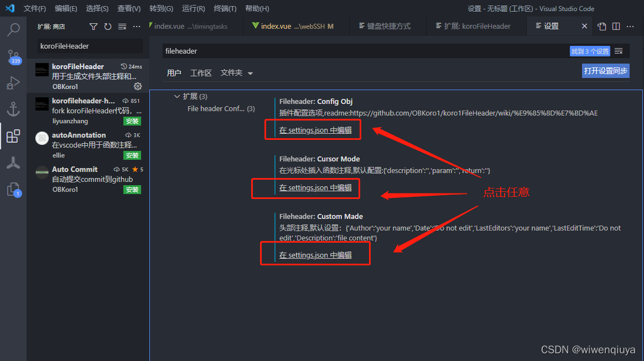Open the Run and Debug view

[x=14, y=83]
